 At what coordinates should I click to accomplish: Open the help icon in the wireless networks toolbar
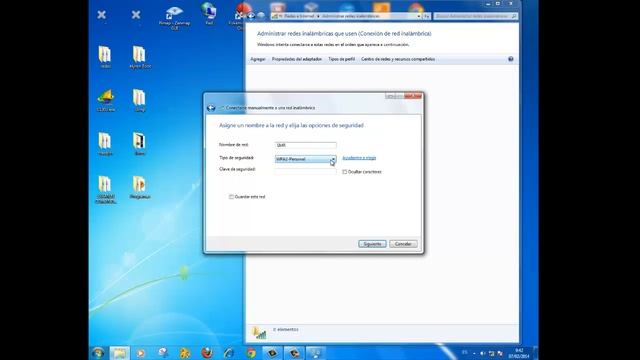coord(511,59)
